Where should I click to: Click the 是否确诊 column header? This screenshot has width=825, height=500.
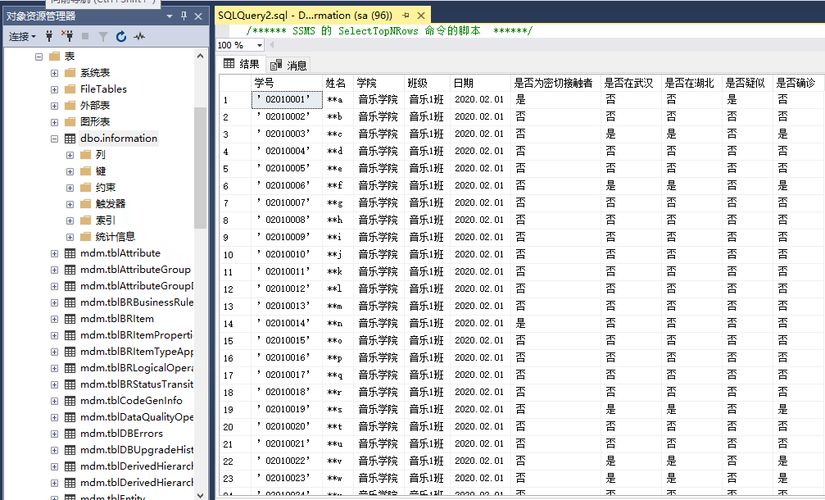coord(798,83)
